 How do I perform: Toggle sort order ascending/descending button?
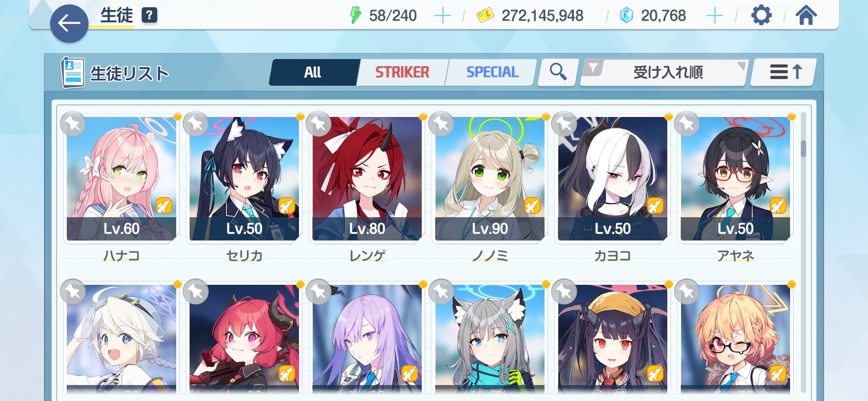pyautogui.click(x=785, y=72)
